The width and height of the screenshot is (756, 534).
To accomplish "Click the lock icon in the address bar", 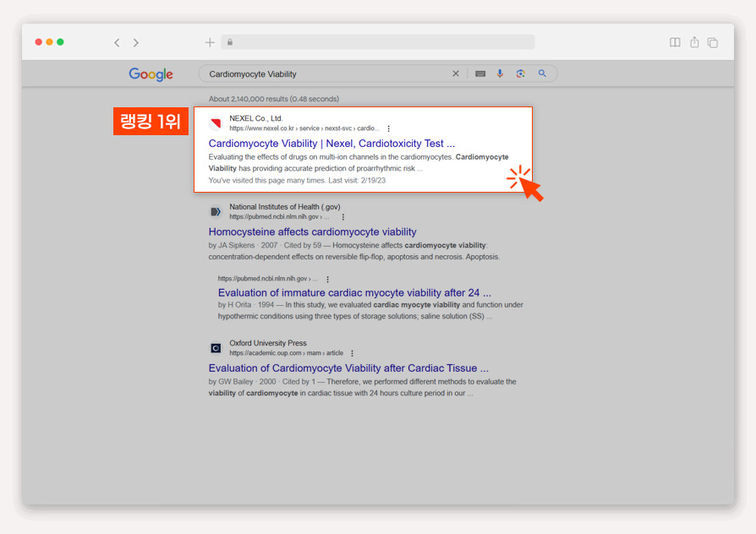I will pyautogui.click(x=230, y=42).
